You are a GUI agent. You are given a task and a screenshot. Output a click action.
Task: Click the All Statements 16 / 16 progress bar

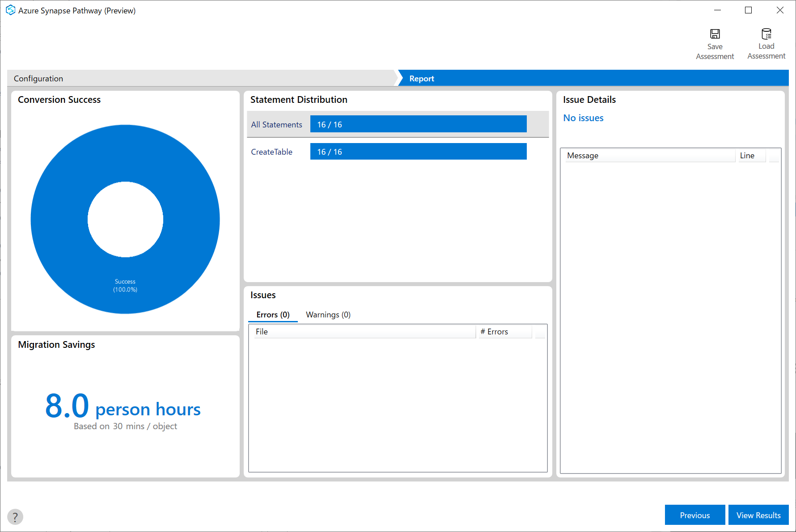click(x=419, y=124)
